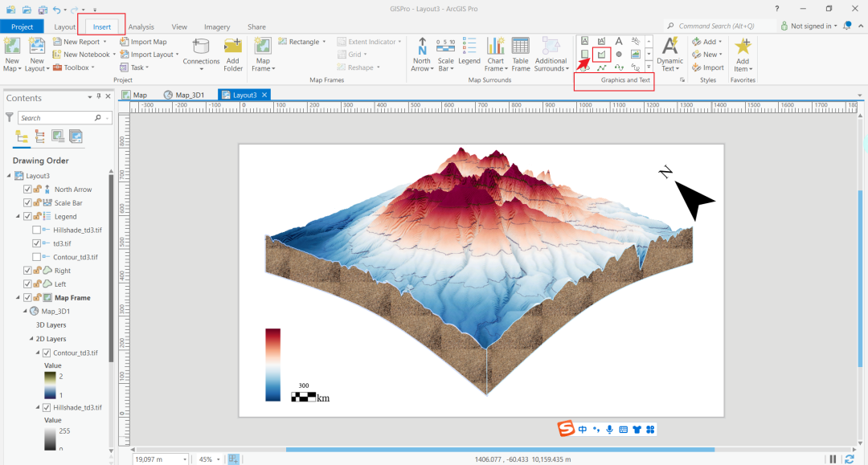This screenshot has height=465, width=868.
Task: Click the New Layout icon
Action: [x=36, y=47]
